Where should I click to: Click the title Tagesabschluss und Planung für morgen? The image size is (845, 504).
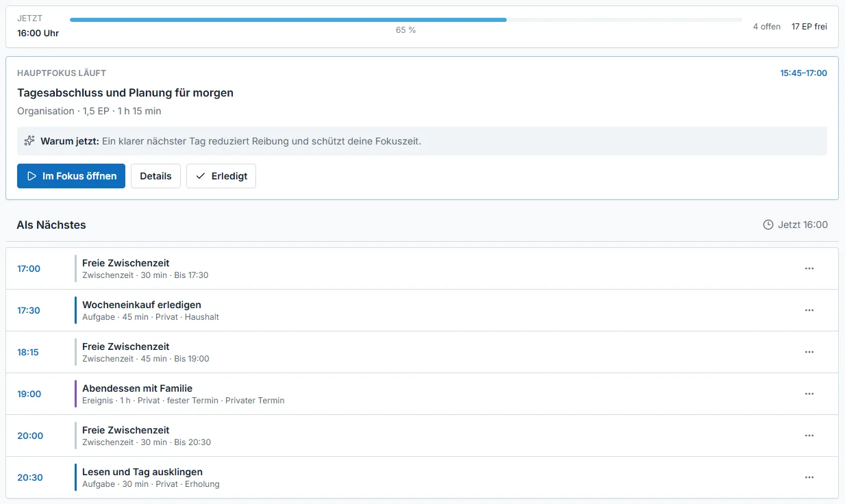pyautogui.click(x=125, y=92)
